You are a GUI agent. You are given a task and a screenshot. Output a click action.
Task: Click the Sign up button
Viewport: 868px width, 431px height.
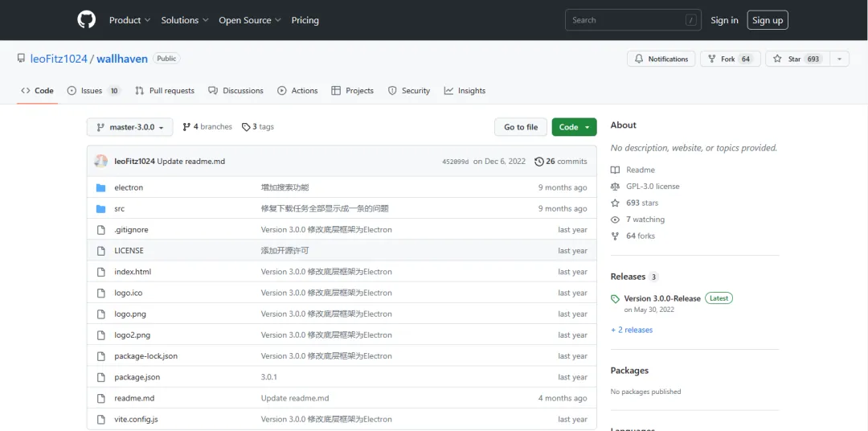(768, 20)
